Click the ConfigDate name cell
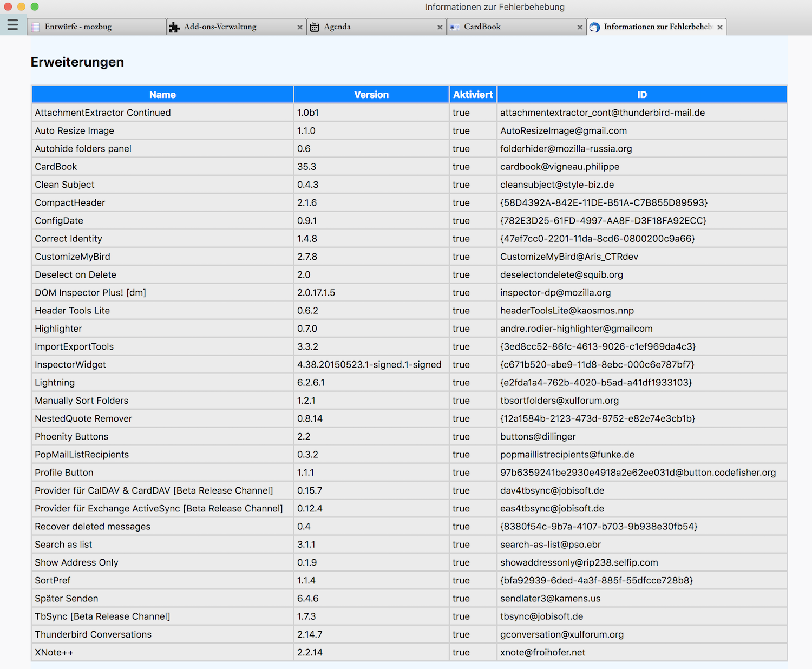 [x=162, y=220]
